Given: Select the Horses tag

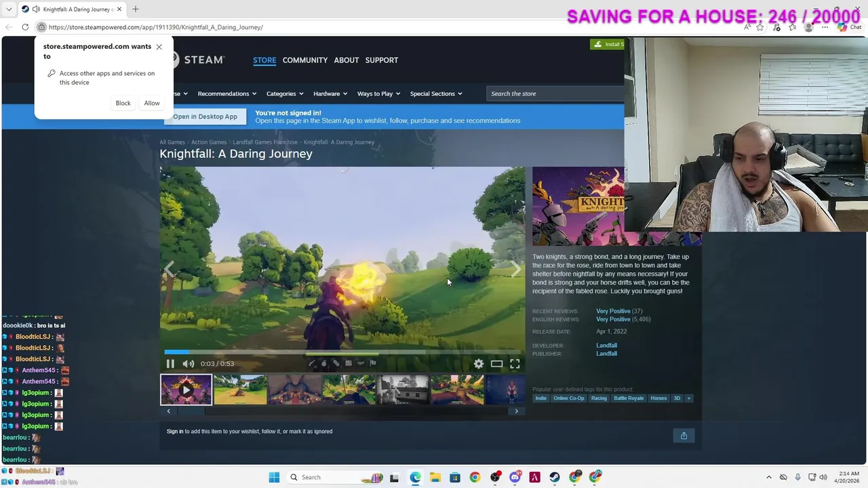Looking at the screenshot, I should (x=658, y=399).
